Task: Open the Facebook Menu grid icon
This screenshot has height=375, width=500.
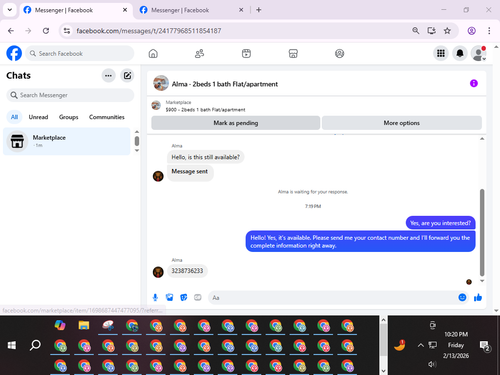Action: point(441,53)
